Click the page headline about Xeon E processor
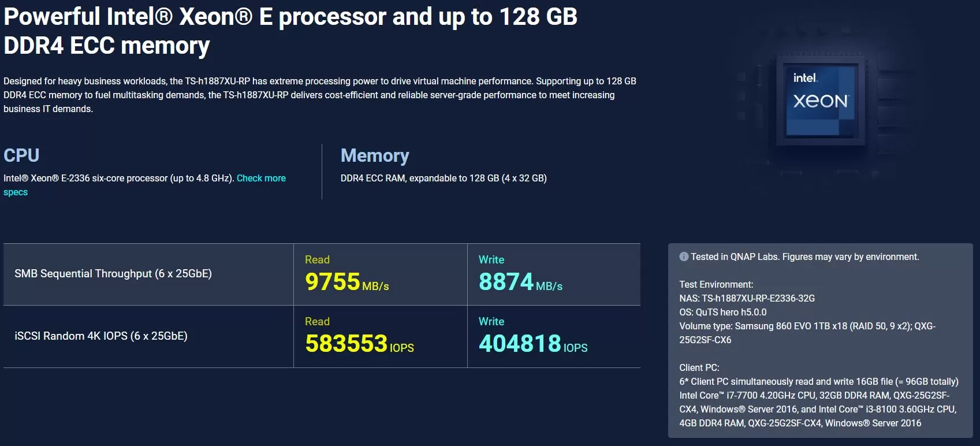 290,31
